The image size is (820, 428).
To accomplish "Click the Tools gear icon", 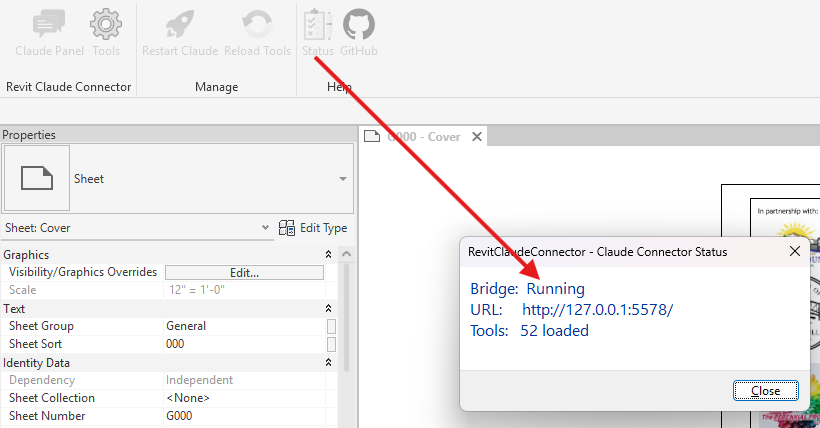I will (x=106, y=24).
